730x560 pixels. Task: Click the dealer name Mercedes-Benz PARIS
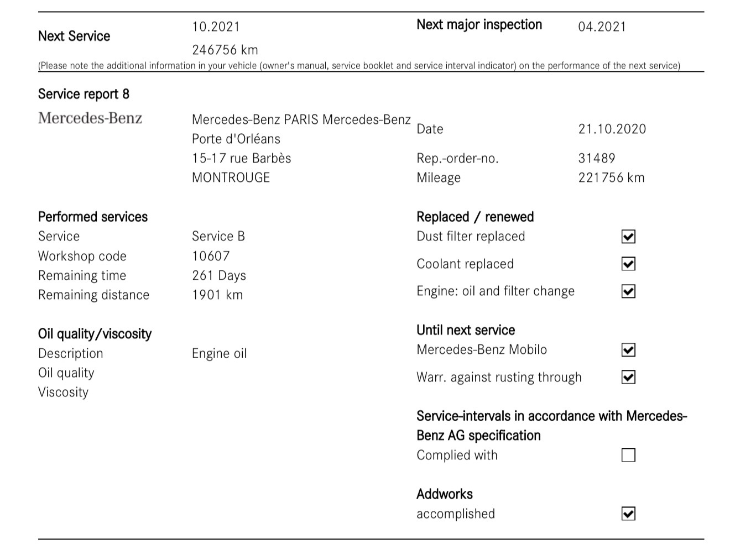coord(255,119)
